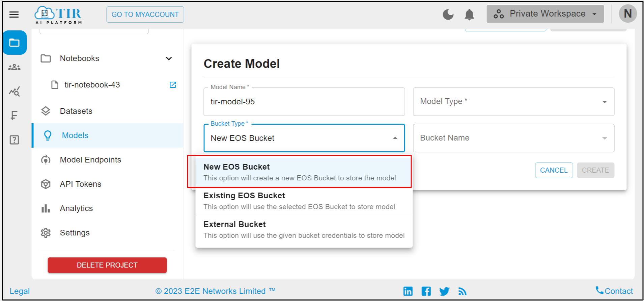Select New EOS Bucket option
The width and height of the screenshot is (644, 301).
point(304,172)
